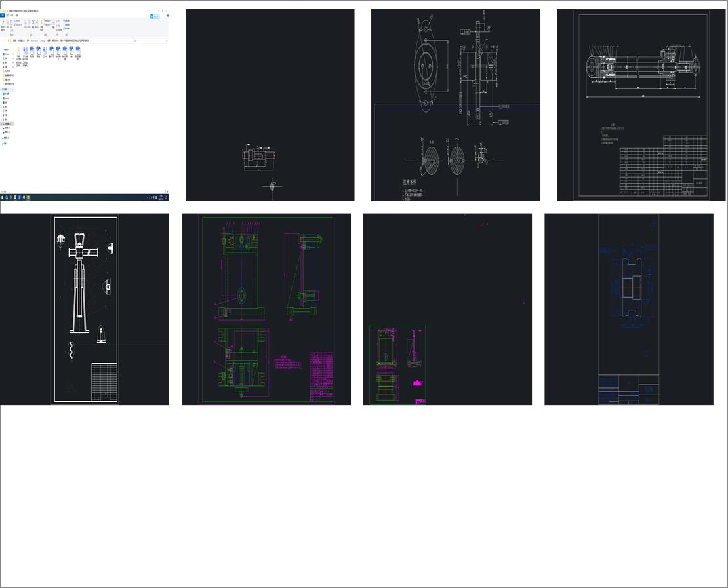Open large green fixture assembly drawing thumbnail
Image resolution: width=728 pixels, height=588 pixels.
(x=266, y=309)
